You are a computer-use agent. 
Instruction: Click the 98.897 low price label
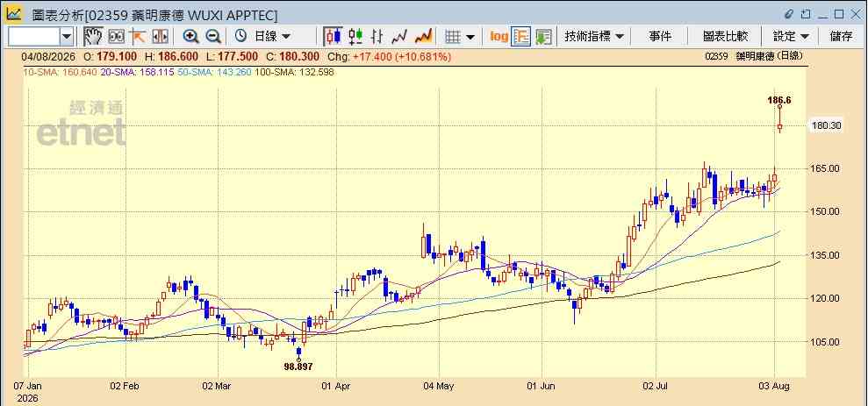tap(298, 367)
